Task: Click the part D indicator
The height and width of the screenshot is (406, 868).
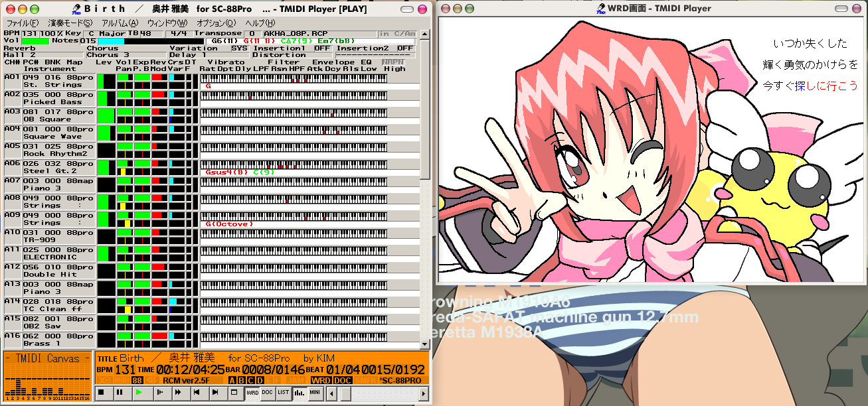Action: tap(260, 381)
